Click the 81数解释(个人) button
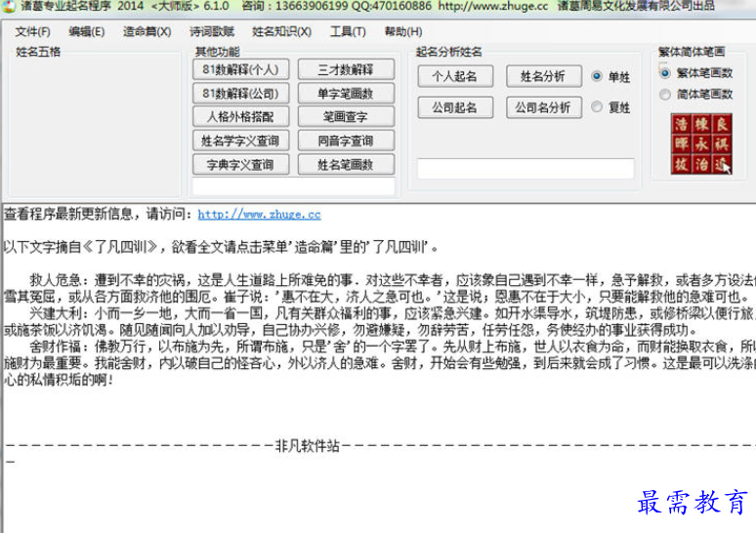Viewport: 756px width, 533px height. click(x=240, y=69)
